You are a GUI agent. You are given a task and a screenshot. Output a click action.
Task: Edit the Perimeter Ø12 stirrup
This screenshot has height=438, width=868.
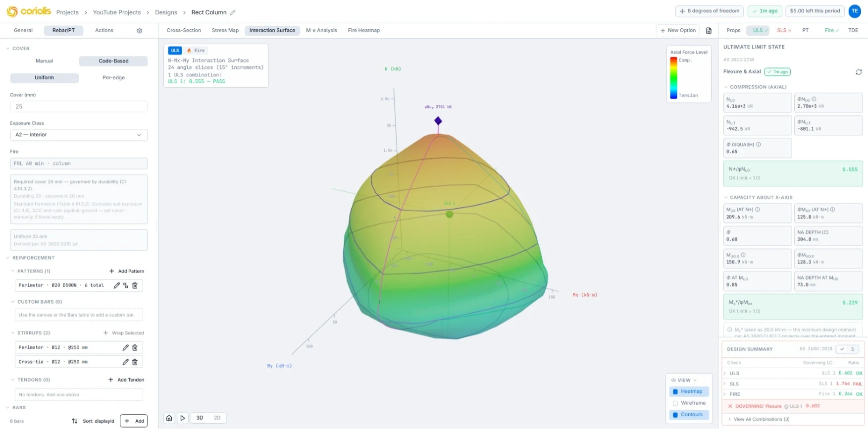[x=126, y=348]
